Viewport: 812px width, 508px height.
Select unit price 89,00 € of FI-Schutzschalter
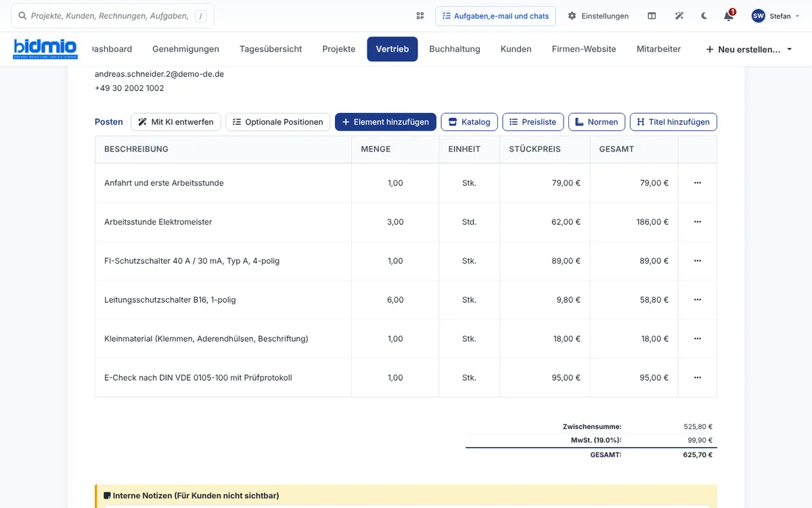(x=566, y=261)
